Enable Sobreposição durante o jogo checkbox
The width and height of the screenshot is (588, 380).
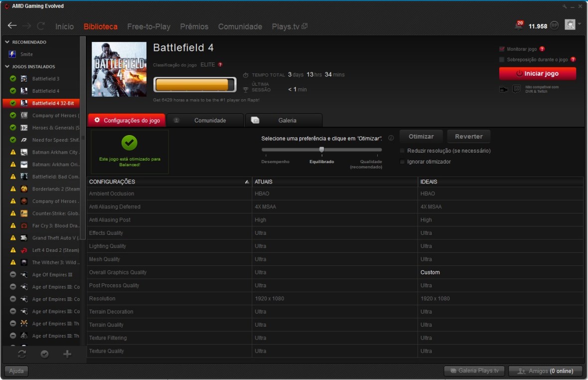coord(502,60)
